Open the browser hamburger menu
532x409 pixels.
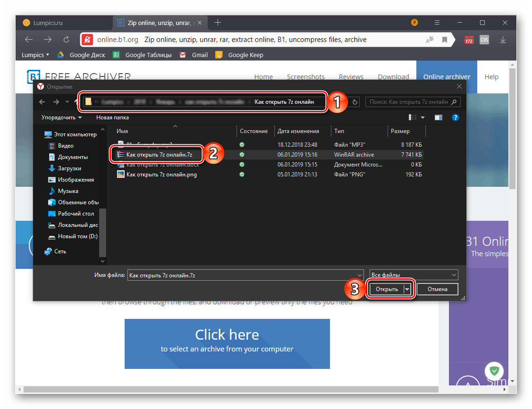click(x=437, y=22)
